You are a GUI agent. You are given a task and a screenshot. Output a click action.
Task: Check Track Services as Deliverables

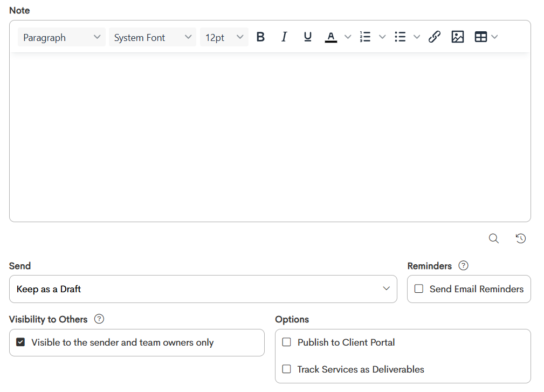(x=287, y=369)
